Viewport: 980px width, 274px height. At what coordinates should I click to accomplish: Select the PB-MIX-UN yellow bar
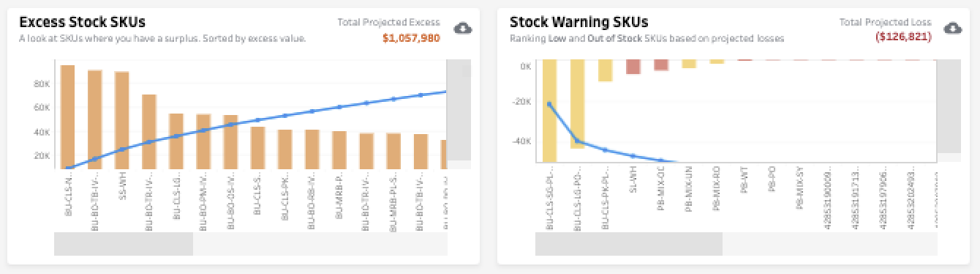click(689, 64)
